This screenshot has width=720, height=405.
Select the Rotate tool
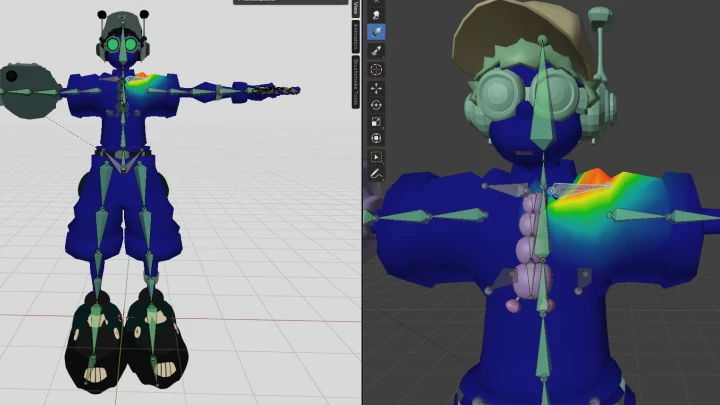coord(376,105)
